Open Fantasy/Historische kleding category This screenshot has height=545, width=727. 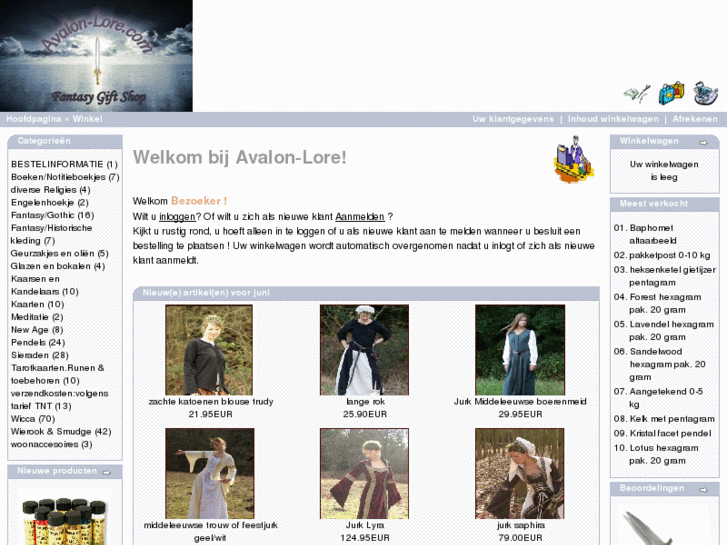pyautogui.click(x=51, y=234)
